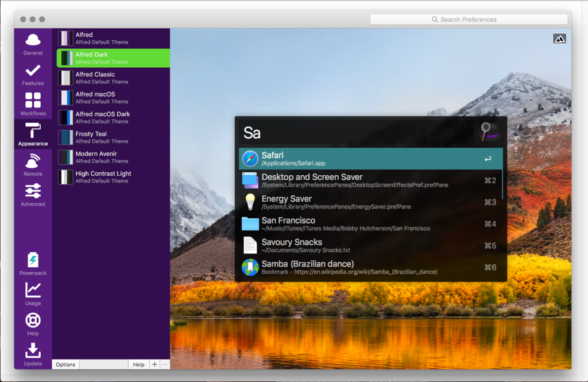Viewport: 588px width, 382px height.
Task: Go to the Workflows section
Action: [33, 105]
